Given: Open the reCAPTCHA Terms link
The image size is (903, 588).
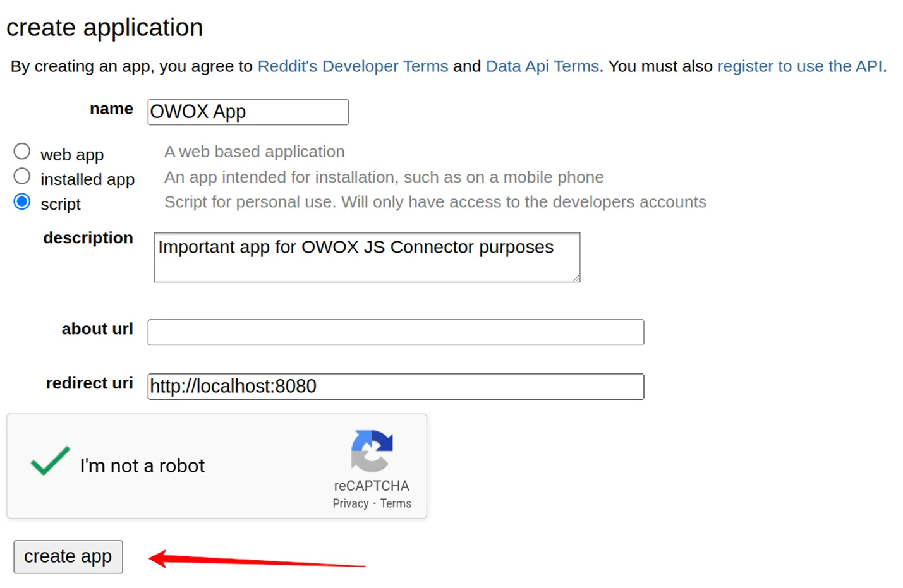Looking at the screenshot, I should click(396, 503).
